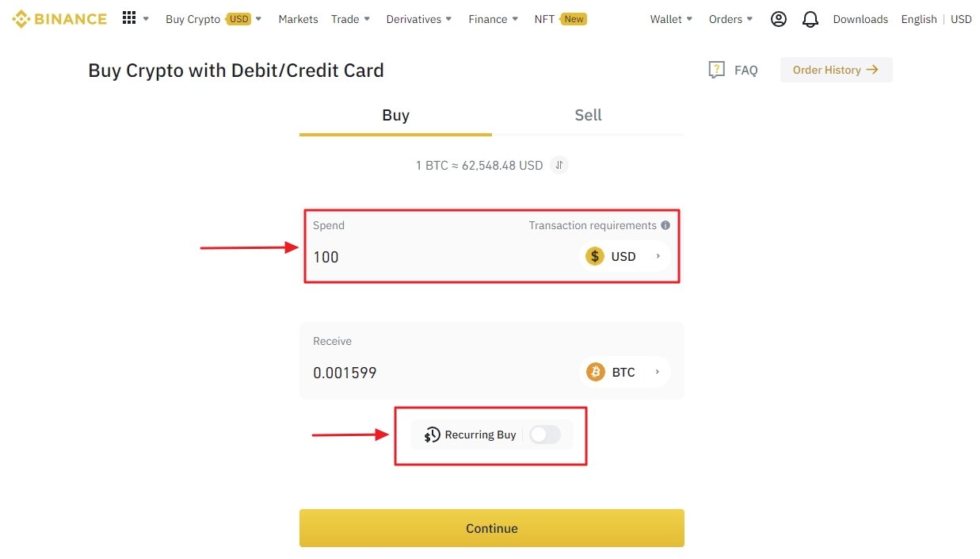
Task: Open the NFT section marked New
Action: pos(560,18)
